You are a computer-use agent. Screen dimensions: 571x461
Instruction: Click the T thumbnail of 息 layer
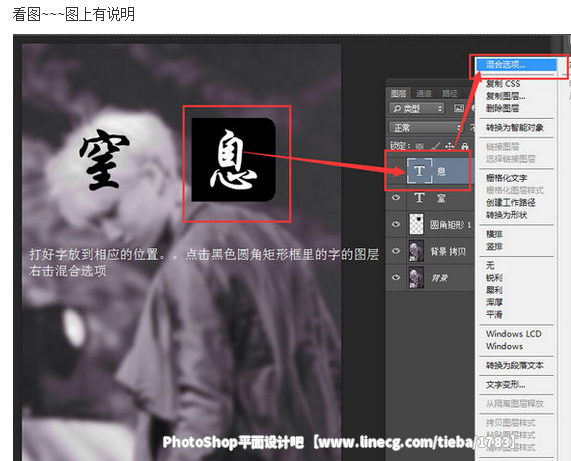[x=420, y=170]
